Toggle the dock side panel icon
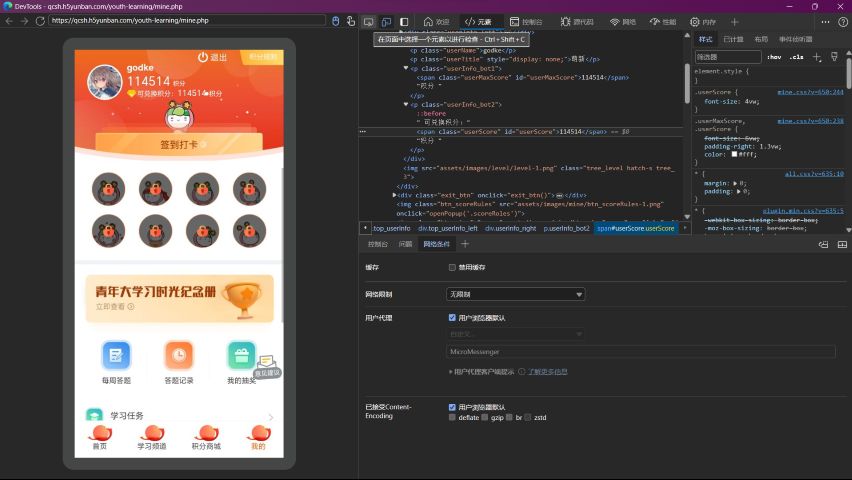 coord(404,22)
